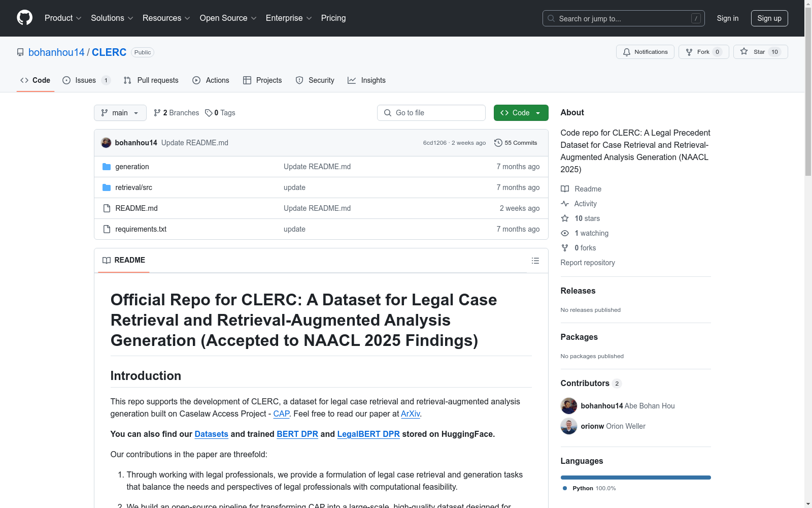Open the ArXiv link in the README

coord(411,414)
